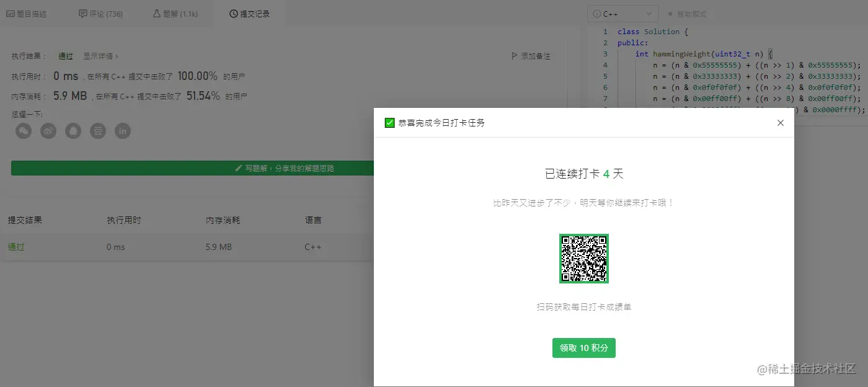Claim the 领取 10 积分 reward
Viewport: 868px width, 387px height.
point(583,348)
